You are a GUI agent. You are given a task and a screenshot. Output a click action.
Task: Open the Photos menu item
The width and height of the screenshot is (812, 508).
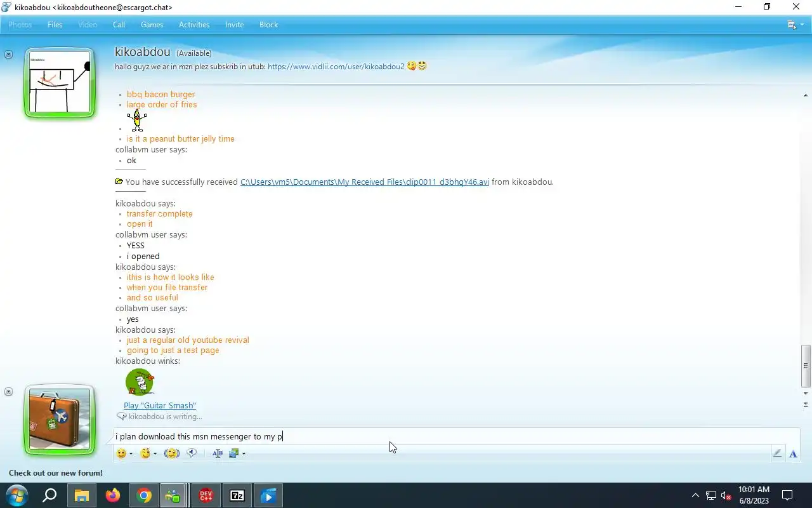pyautogui.click(x=20, y=25)
